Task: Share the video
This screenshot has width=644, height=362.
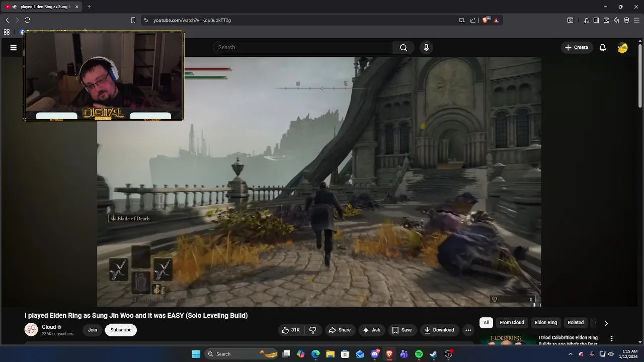Action: [x=340, y=330]
